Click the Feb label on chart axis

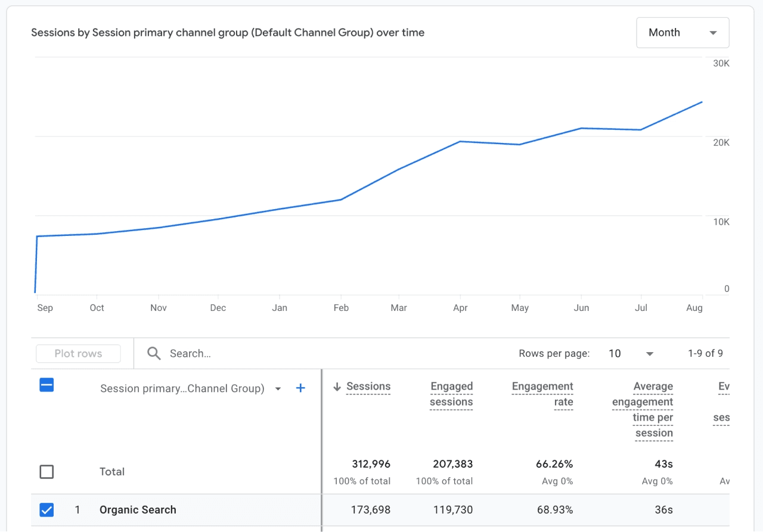click(x=341, y=308)
